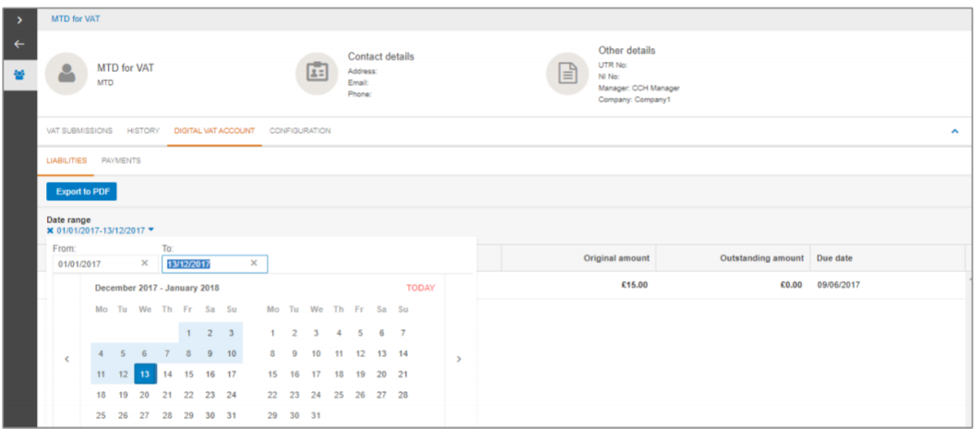Open the date range dropdown arrow
This screenshot has height=429, width=980.
[x=150, y=230]
